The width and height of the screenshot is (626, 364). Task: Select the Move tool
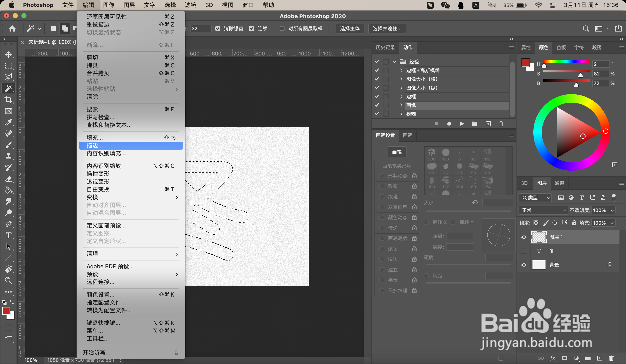8,54
